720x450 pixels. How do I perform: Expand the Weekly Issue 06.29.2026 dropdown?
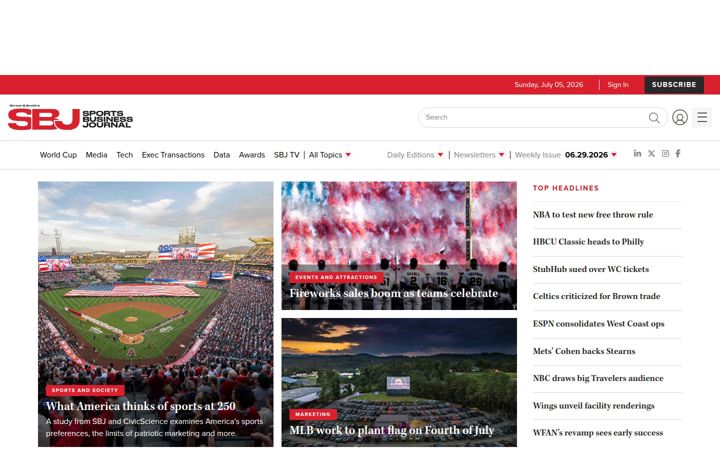pyautogui.click(x=566, y=155)
